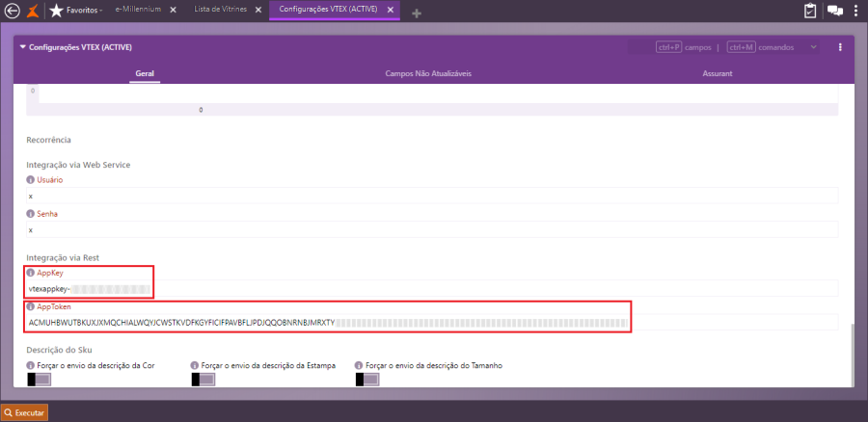Select the Configurações VTEX (ACTIVE) tab
The image size is (868, 422).
328,10
